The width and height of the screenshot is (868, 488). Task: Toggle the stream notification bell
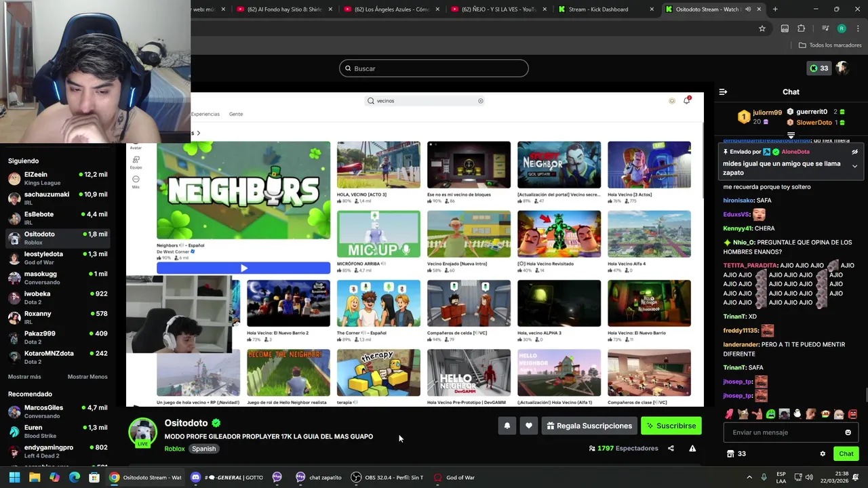[x=507, y=426]
